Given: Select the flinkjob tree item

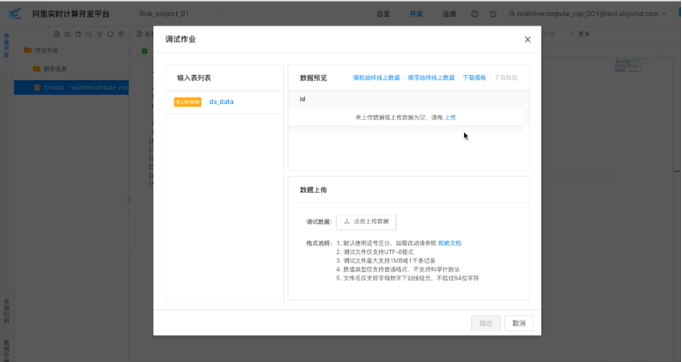Looking at the screenshot, I should point(71,87).
